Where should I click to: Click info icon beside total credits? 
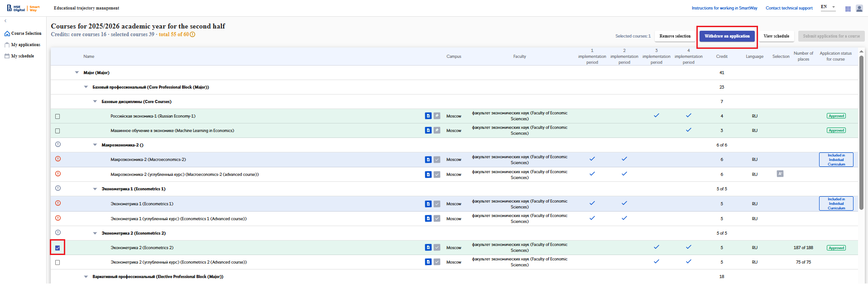point(192,34)
